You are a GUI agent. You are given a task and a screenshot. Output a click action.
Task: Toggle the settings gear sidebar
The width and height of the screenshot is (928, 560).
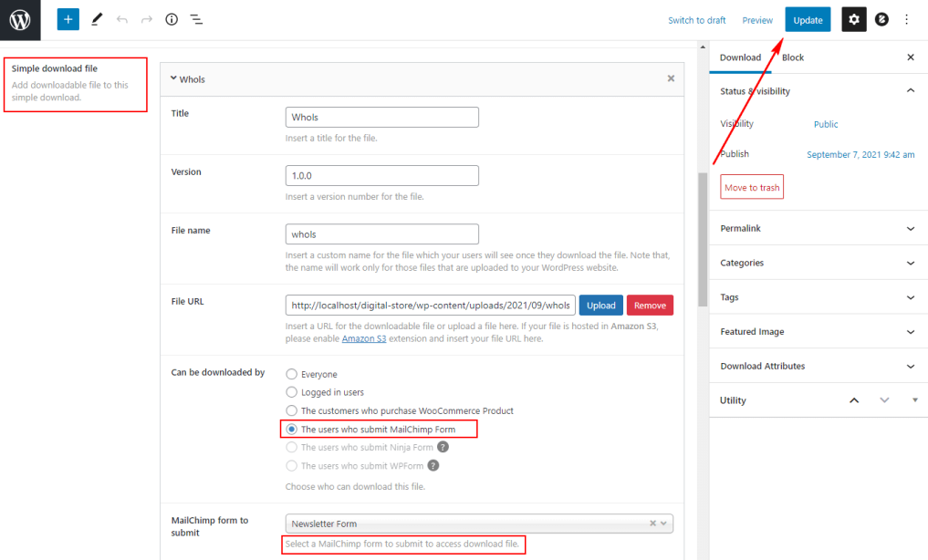[853, 19]
